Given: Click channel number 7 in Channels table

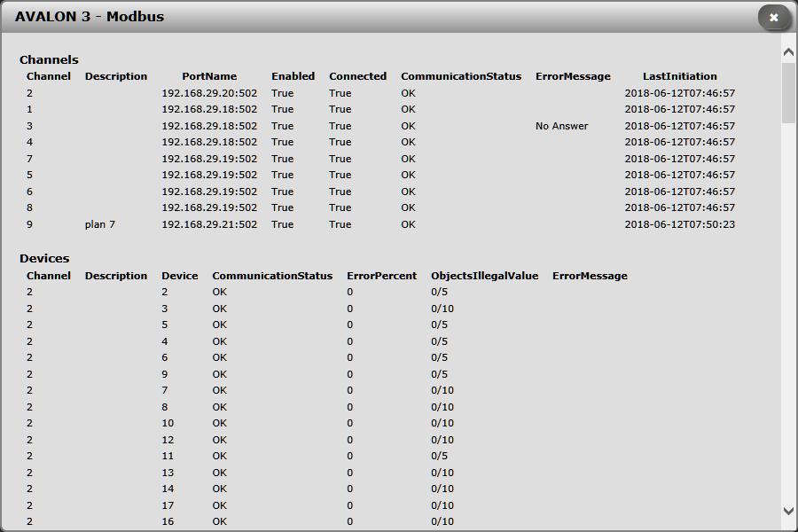Looking at the screenshot, I should [29, 159].
